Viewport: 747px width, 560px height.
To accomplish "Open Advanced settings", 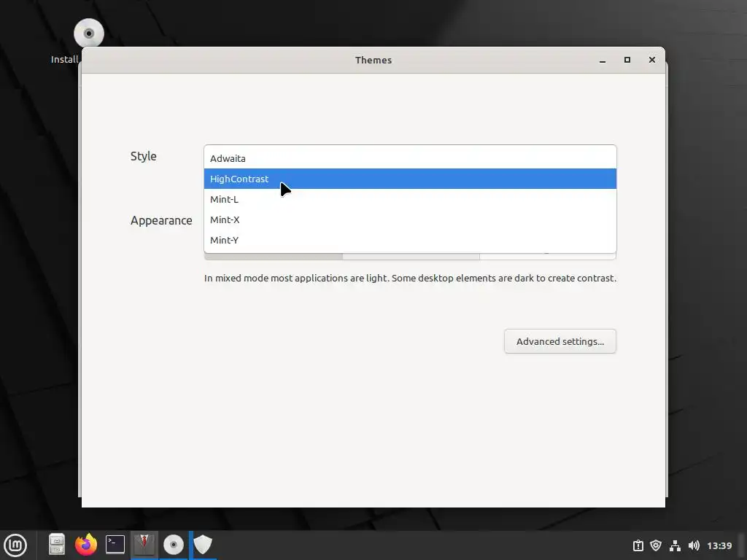I will (x=560, y=341).
